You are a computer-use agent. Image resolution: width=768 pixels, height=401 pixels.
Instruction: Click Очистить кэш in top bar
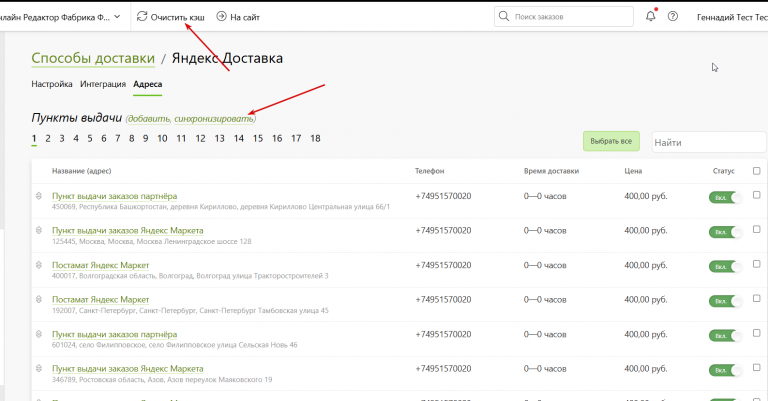(177, 17)
